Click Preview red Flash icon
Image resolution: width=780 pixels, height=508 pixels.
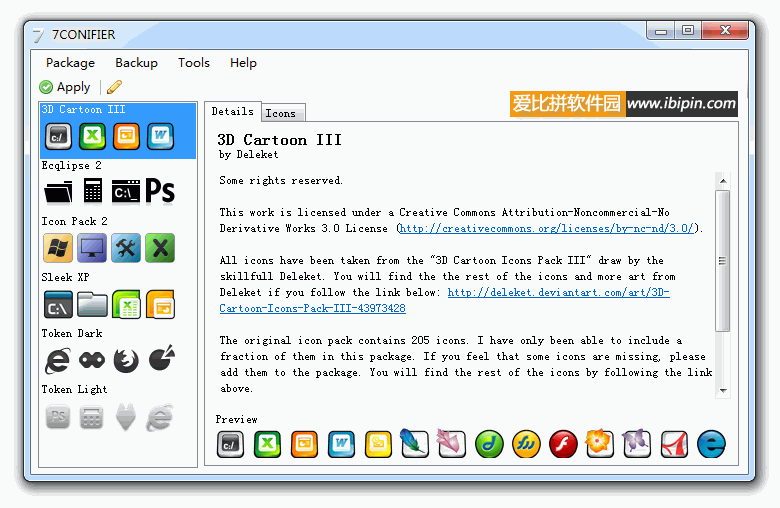(x=563, y=444)
